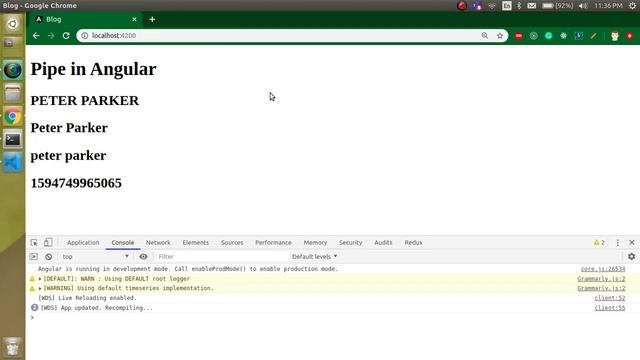Open Google Chrome from the Ubuntu dock
This screenshot has width=640, height=360.
[x=13, y=117]
